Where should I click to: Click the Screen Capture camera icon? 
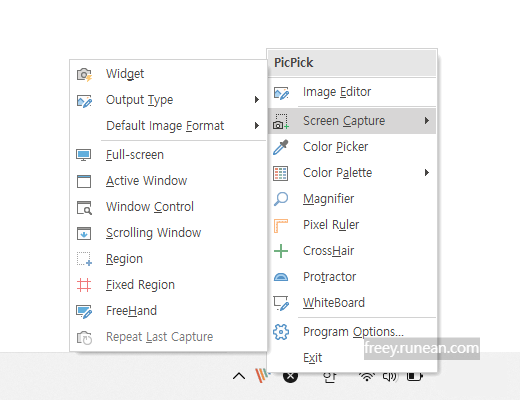[281, 121]
